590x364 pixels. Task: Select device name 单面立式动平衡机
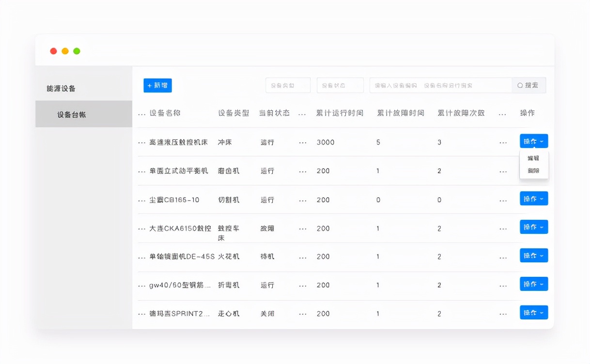tap(179, 171)
